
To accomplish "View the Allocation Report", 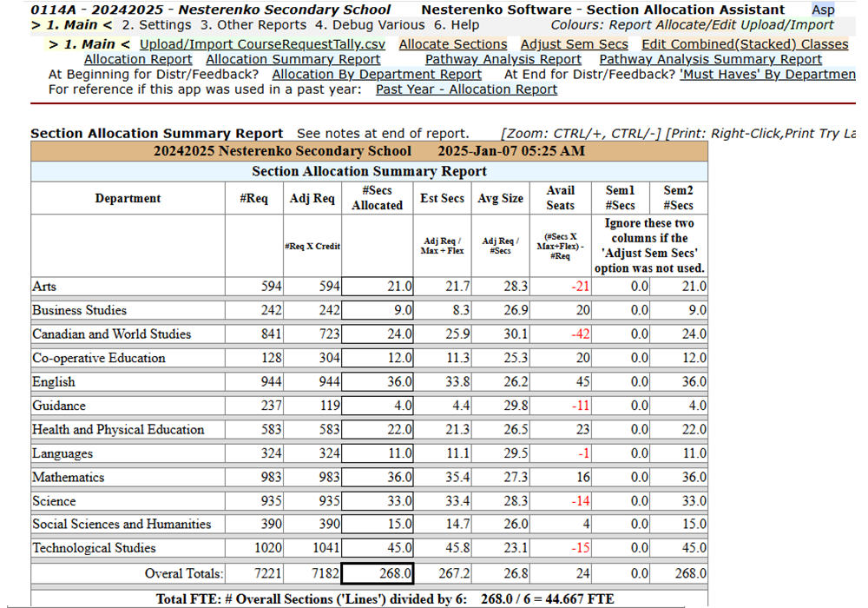I will click(x=138, y=59).
